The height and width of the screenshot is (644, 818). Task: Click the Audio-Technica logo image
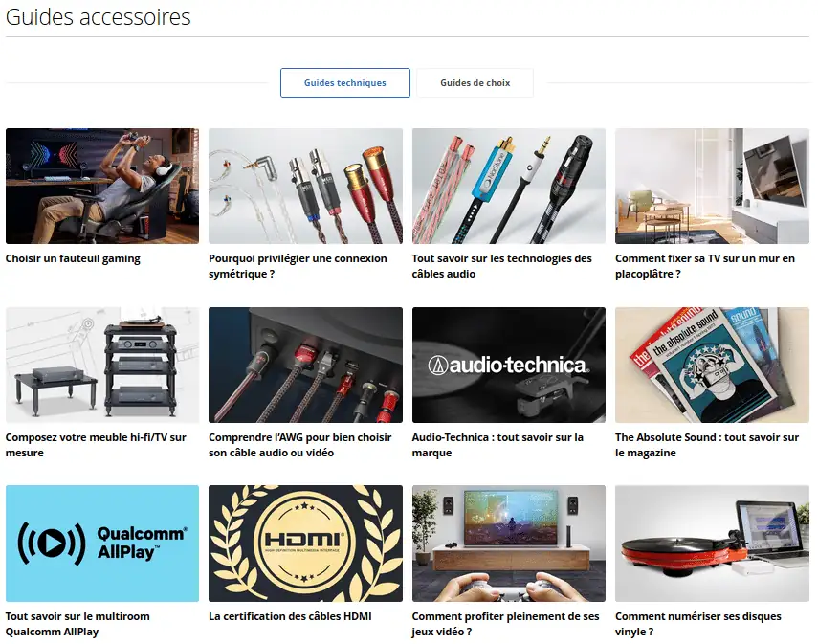click(509, 365)
